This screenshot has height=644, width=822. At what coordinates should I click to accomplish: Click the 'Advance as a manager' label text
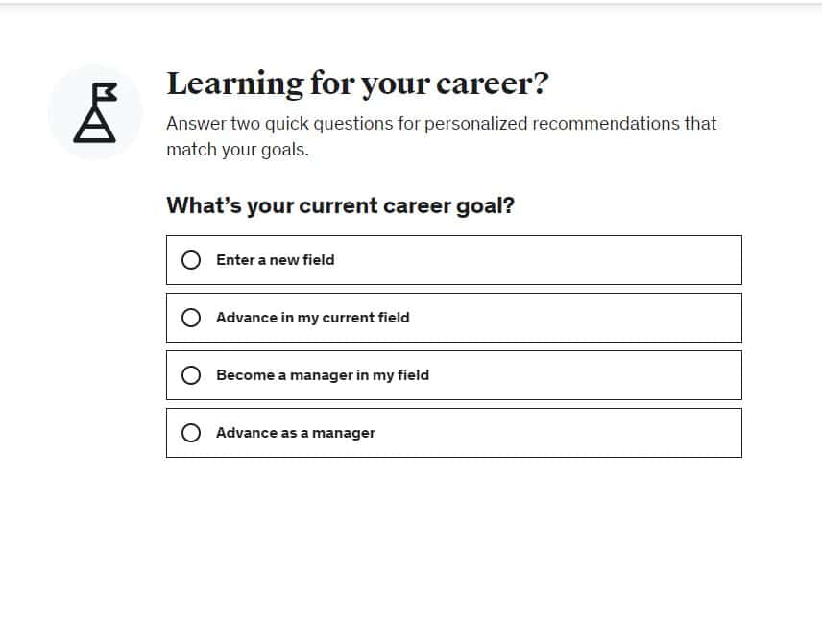(296, 433)
